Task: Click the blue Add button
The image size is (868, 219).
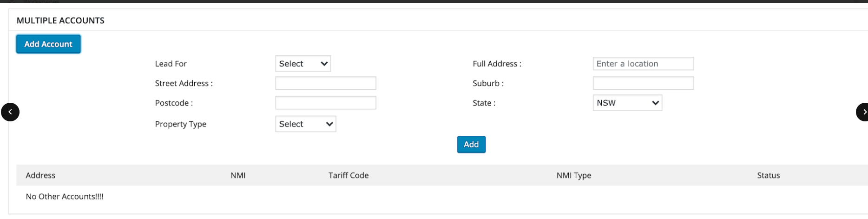Action: pos(471,145)
